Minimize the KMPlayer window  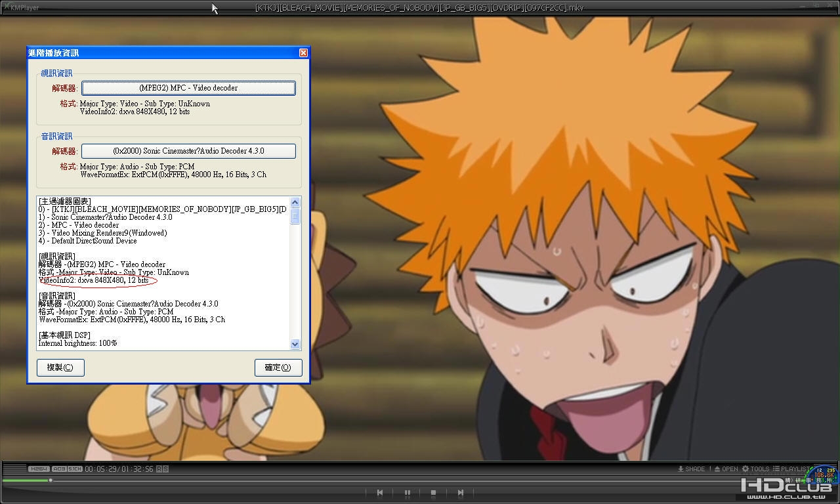(803, 6)
